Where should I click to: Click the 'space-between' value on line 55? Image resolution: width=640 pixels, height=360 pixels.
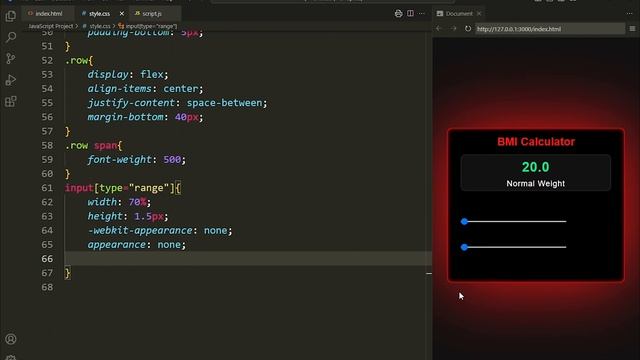click(224, 103)
